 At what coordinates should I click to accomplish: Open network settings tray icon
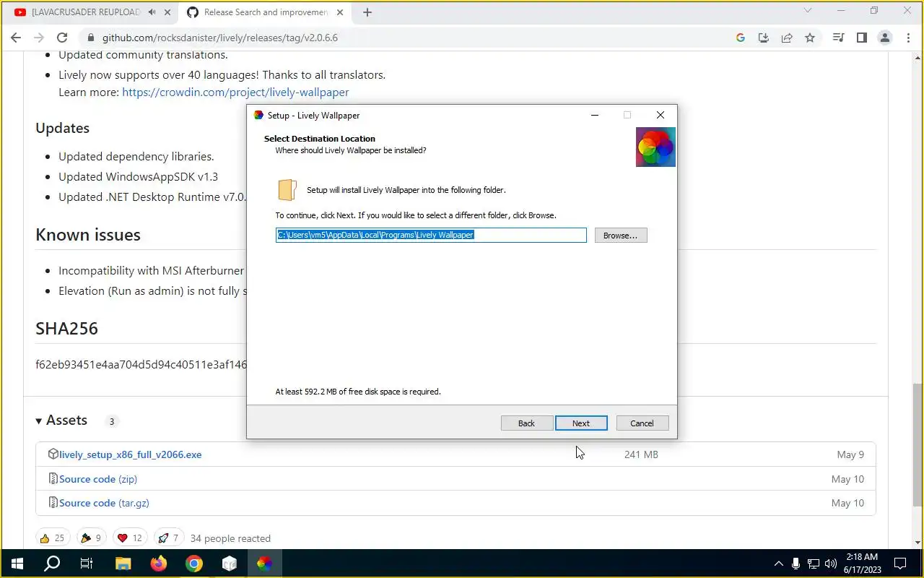tap(814, 564)
